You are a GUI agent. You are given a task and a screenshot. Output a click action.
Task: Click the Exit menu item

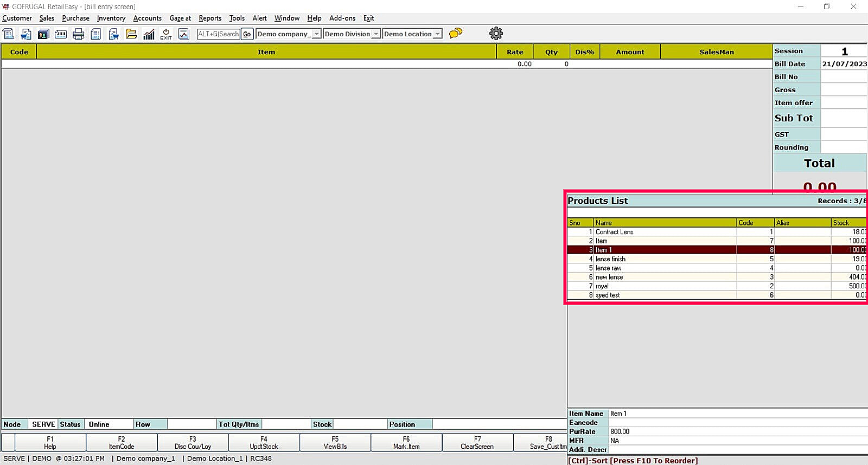369,18
